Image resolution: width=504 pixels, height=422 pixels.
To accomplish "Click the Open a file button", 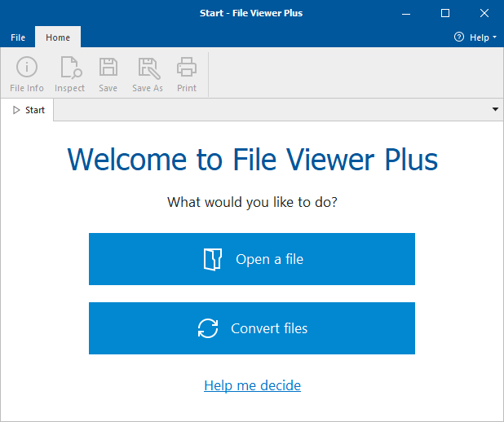I will coord(252,259).
